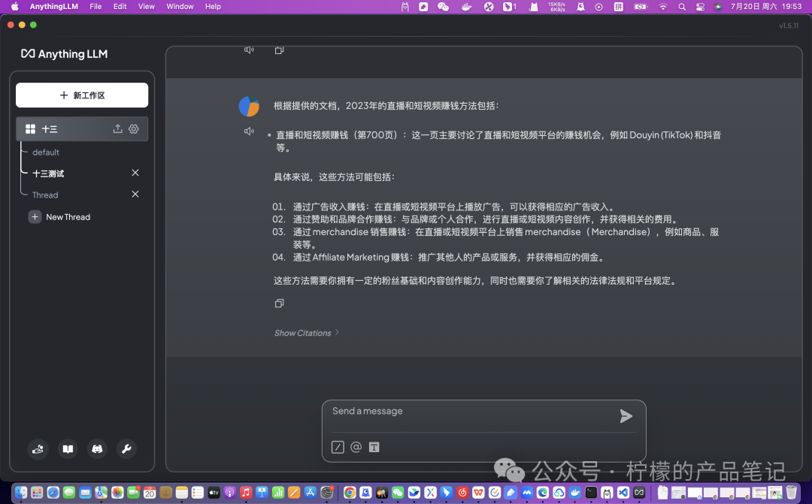Click the support hand icon in the sidebar
812x504 pixels.
(x=38, y=448)
